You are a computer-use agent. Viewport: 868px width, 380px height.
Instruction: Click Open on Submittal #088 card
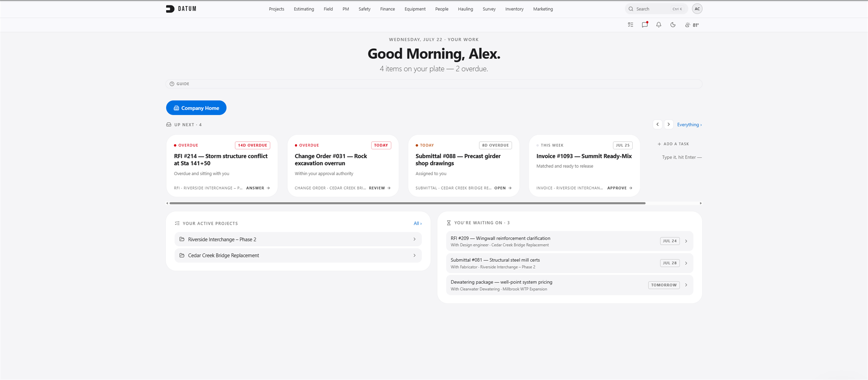point(503,188)
